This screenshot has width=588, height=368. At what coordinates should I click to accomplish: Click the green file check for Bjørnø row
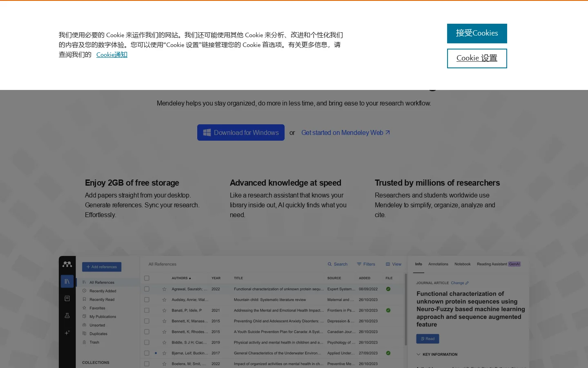(388, 353)
